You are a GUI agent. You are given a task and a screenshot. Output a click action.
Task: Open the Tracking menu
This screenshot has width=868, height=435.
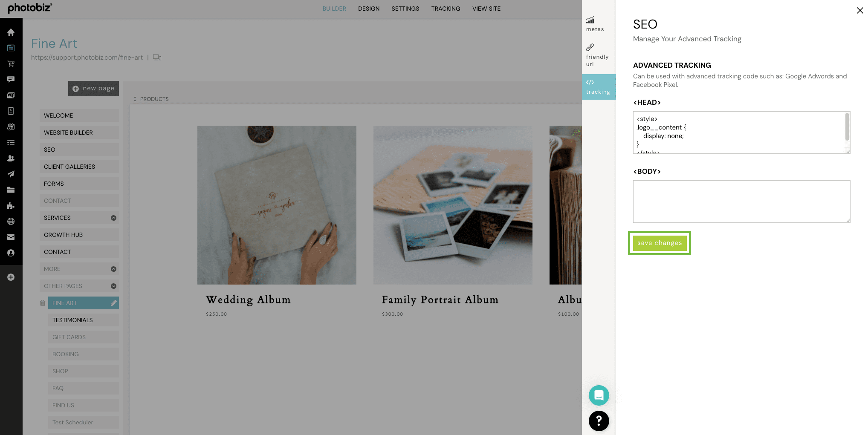pos(446,9)
